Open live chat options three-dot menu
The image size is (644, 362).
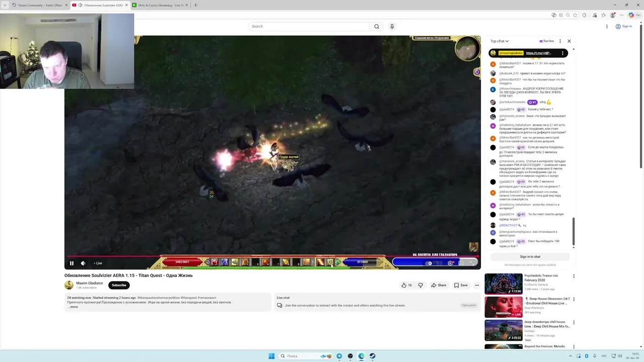pyautogui.click(x=560, y=41)
